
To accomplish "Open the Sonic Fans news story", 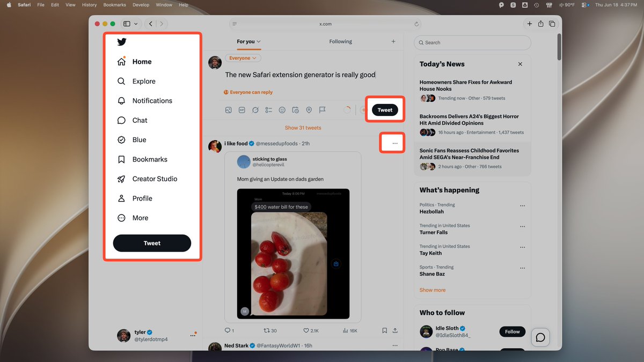I will click(x=472, y=159).
